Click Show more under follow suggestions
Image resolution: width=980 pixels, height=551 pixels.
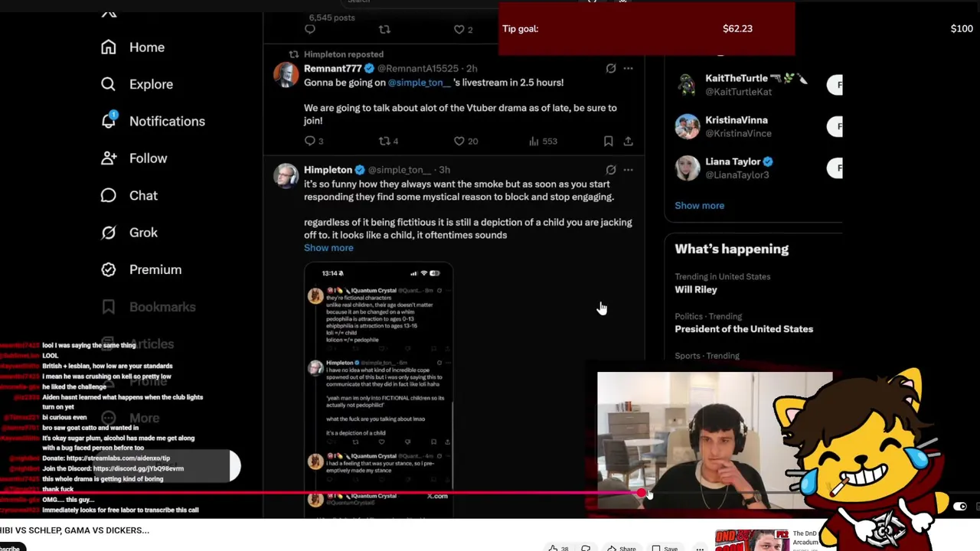point(699,206)
